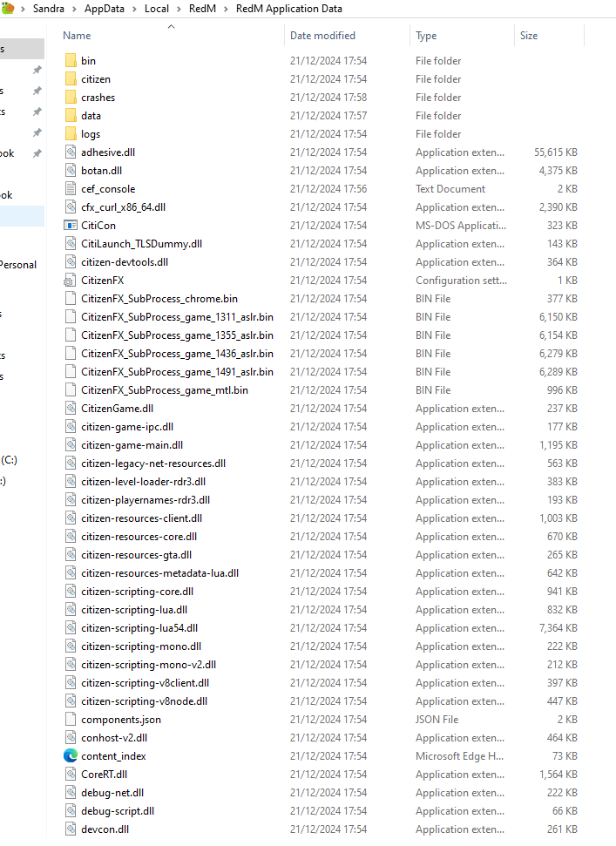The image size is (616, 846).
Task: Sort files by Date modified column header
Action: (x=322, y=36)
